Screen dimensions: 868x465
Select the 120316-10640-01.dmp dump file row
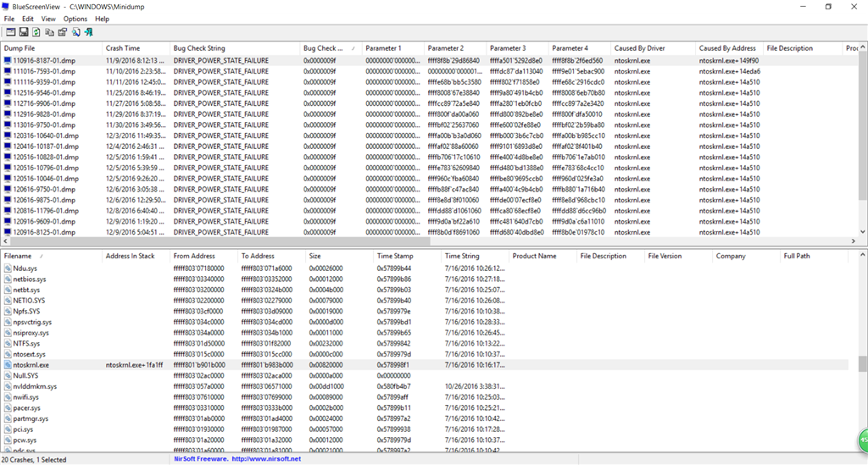pos(47,136)
